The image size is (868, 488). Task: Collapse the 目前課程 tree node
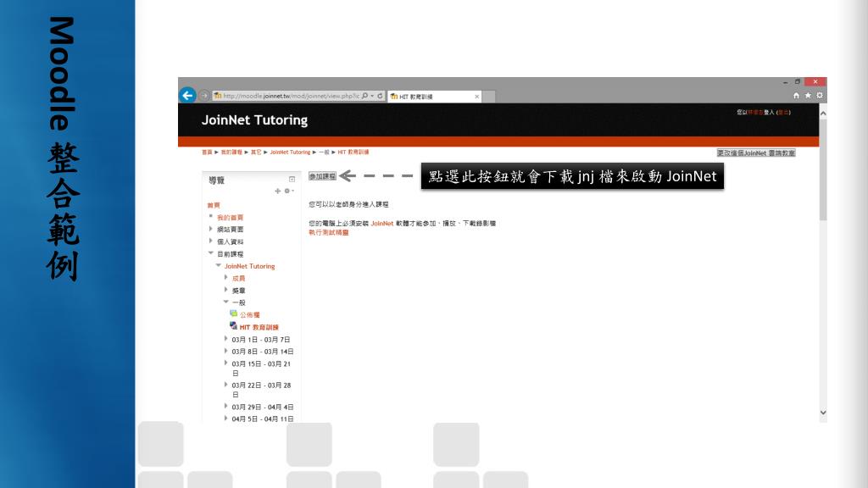(x=211, y=252)
